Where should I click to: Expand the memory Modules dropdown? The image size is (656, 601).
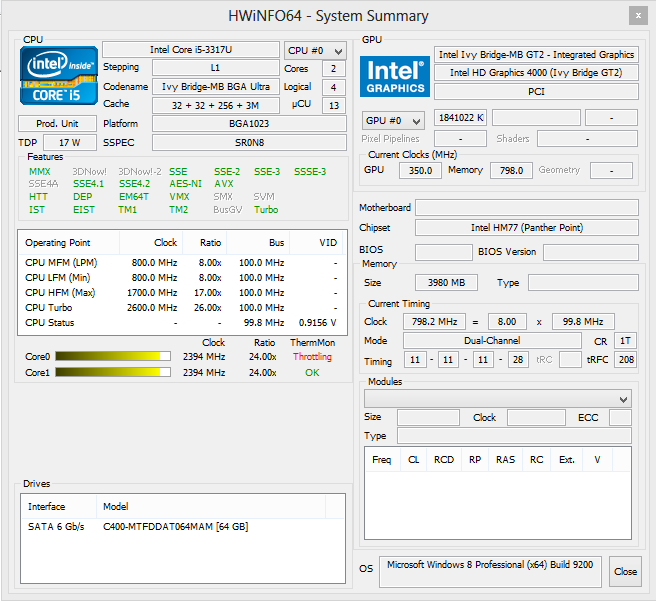pyautogui.click(x=497, y=399)
